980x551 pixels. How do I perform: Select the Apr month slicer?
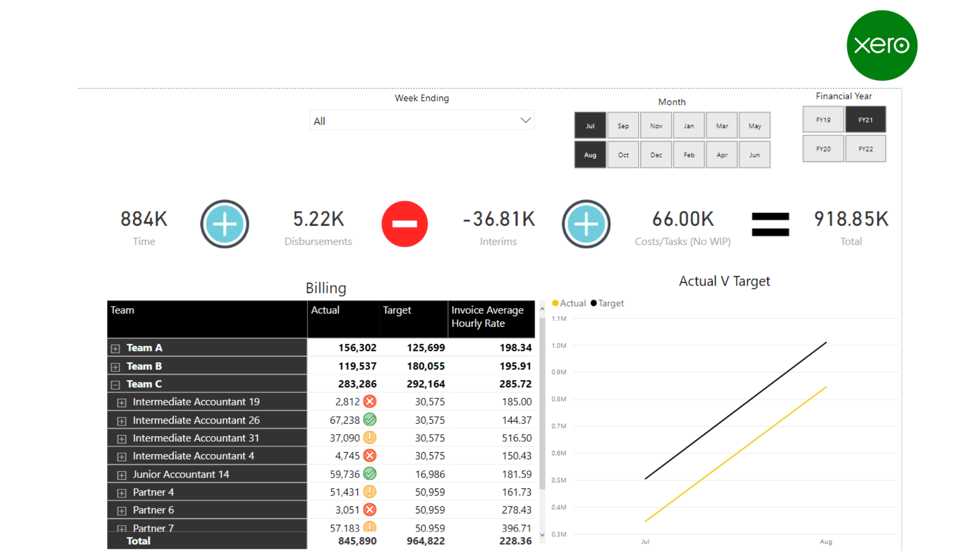(722, 155)
